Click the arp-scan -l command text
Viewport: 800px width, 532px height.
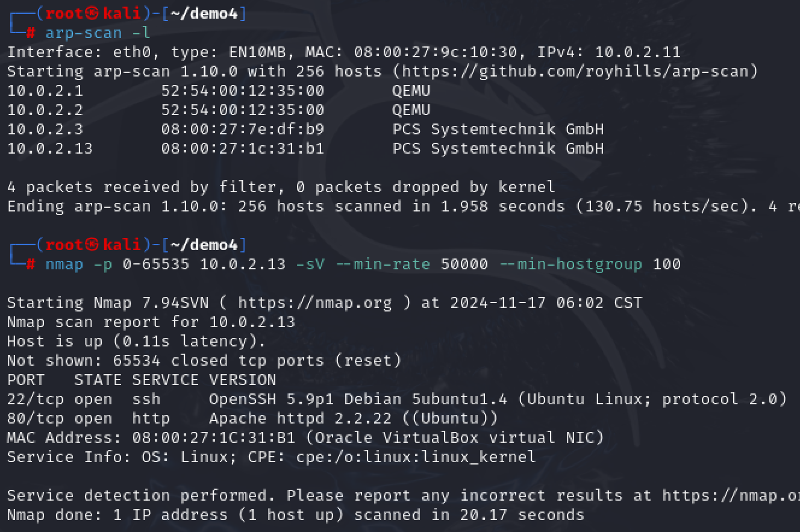point(98,33)
